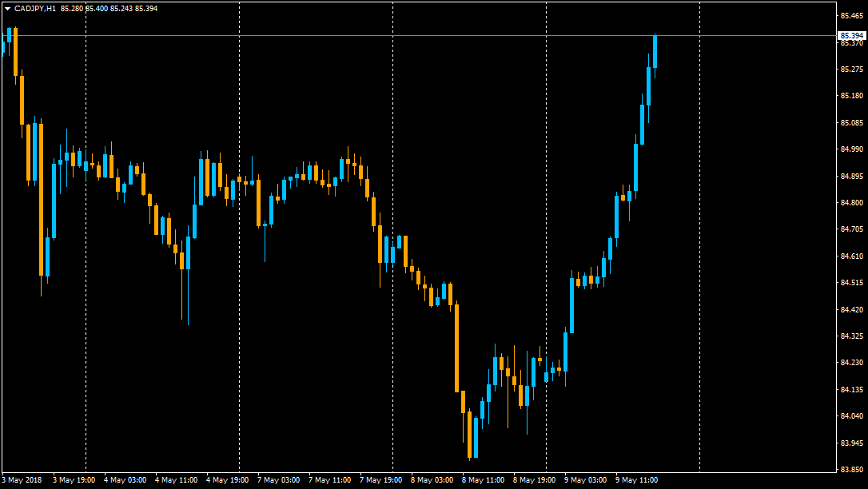The height and width of the screenshot is (489, 868).
Task: Click the 83.850 label at the price scale bottom
Action: tap(851, 469)
